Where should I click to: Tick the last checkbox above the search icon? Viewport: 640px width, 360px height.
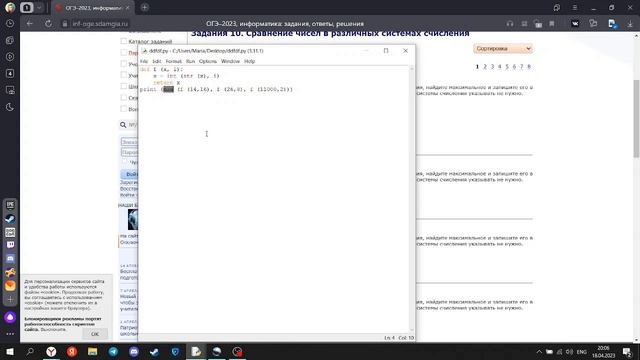tap(124, 109)
